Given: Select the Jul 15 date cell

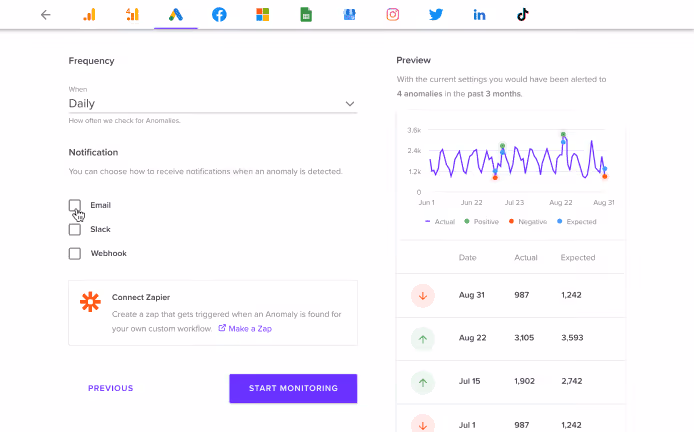Looking at the screenshot, I should [x=470, y=381].
